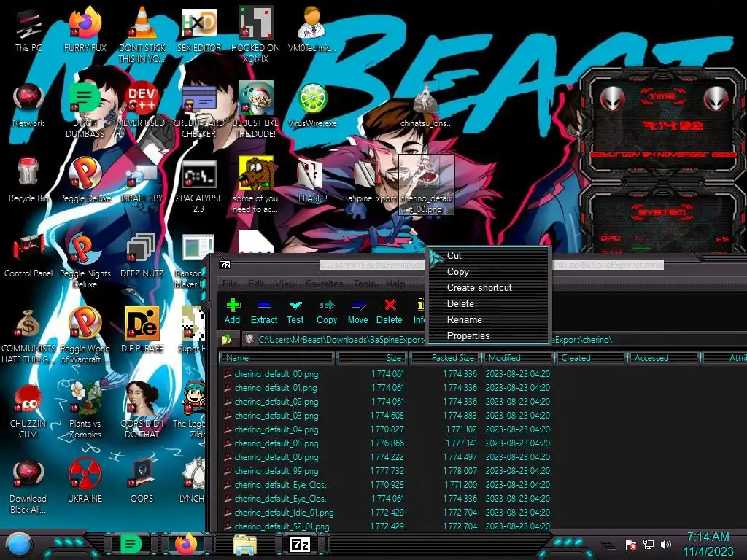The width and height of the screenshot is (747, 560).
Task: Click the Add button in 7-Zip toolbar
Action: pyautogui.click(x=233, y=311)
